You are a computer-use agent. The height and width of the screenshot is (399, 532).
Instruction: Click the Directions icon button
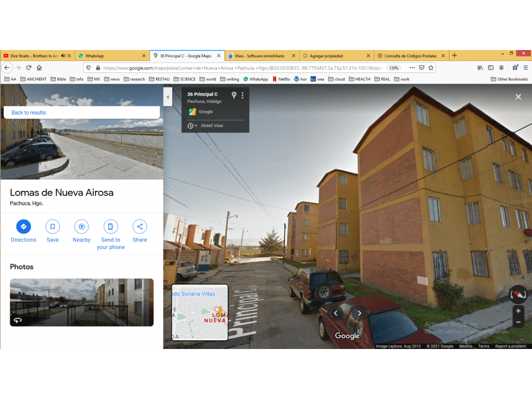coord(23,227)
